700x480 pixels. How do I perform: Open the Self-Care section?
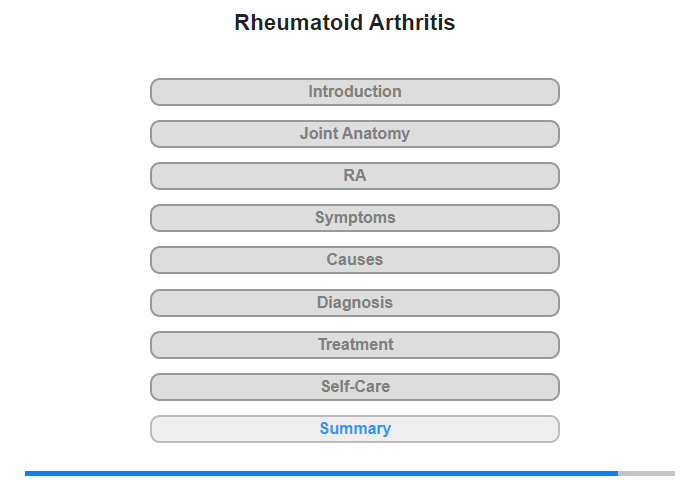click(355, 387)
